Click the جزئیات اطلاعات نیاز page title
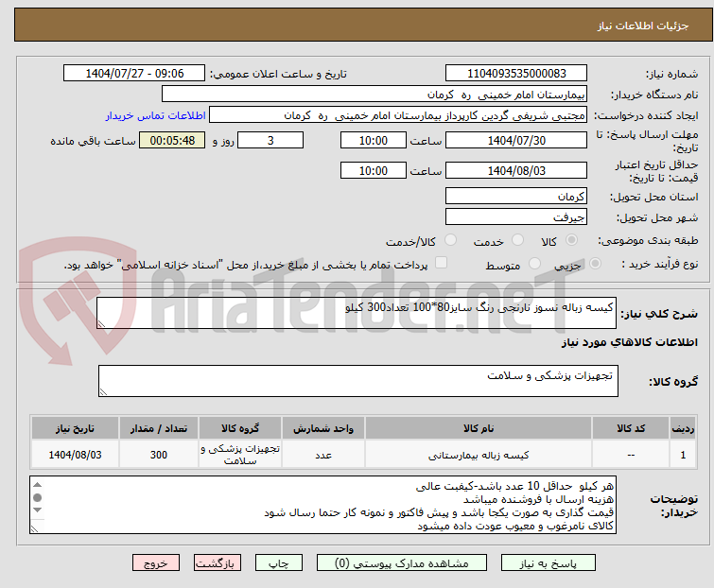This screenshot has width=714, height=588. (642, 26)
